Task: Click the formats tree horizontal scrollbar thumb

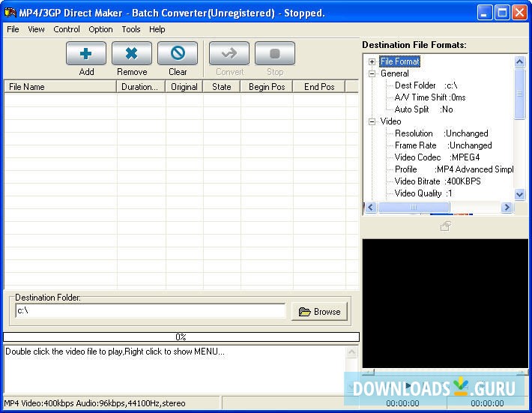Action: (414, 208)
